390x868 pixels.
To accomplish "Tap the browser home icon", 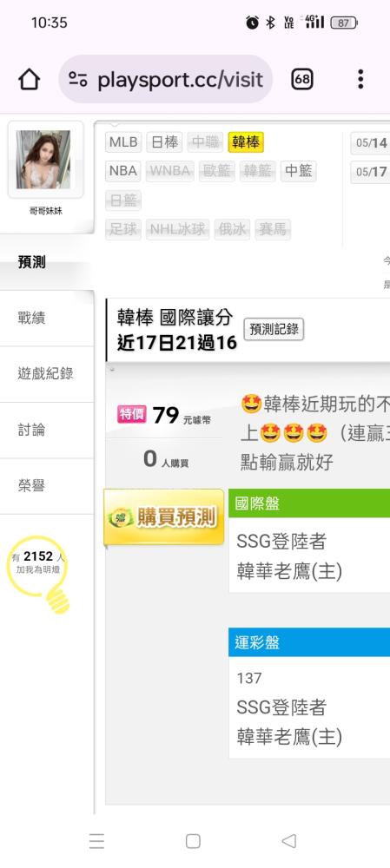I will pyautogui.click(x=30, y=80).
